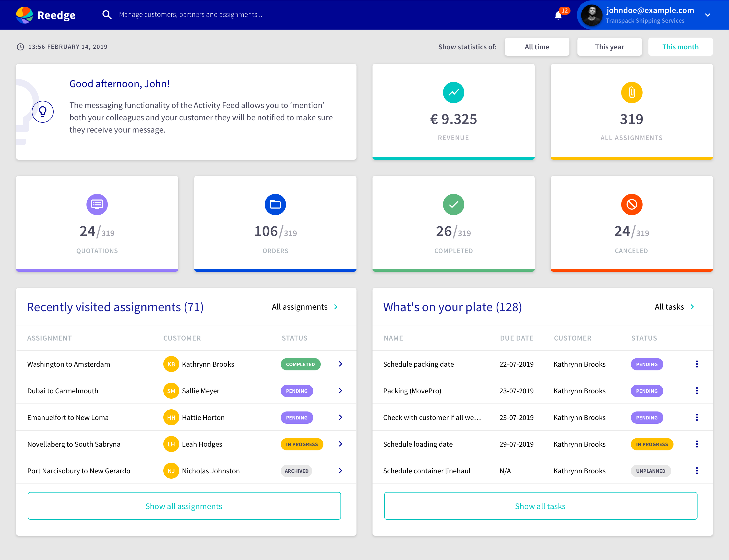The image size is (729, 560).
Task: Click the green completed checkmark icon
Action: 453,204
